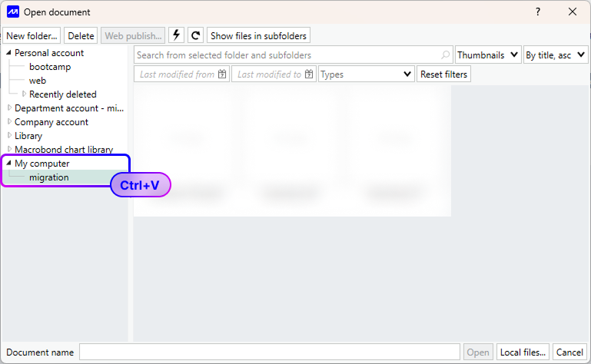Expand the Macrobond chart library node
Viewport: 591px width, 364px height.
9,150
